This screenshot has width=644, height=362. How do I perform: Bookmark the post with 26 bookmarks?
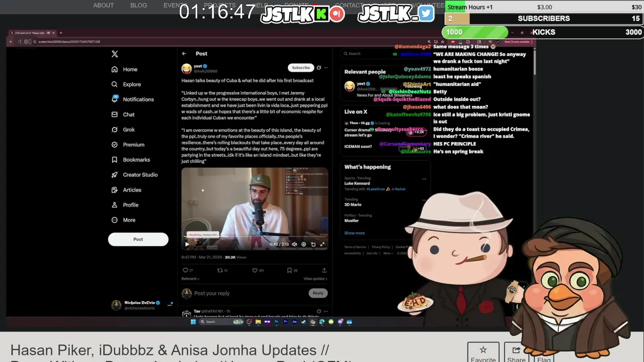[x=292, y=270]
